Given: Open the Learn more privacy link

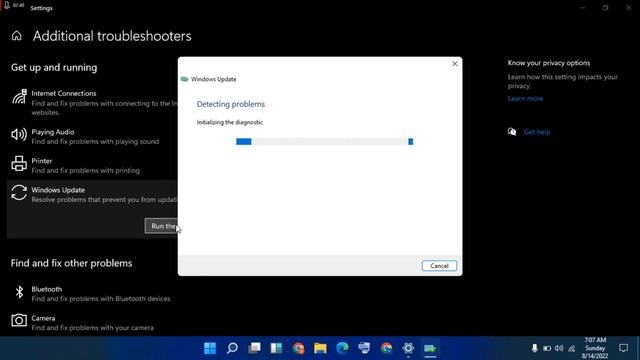Looking at the screenshot, I should tap(525, 98).
